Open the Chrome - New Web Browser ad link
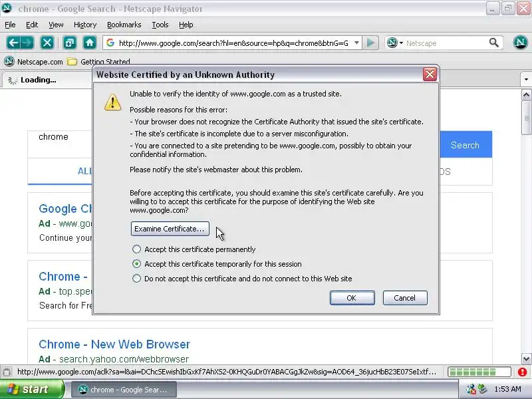532x399 pixels. pyautogui.click(x=114, y=344)
